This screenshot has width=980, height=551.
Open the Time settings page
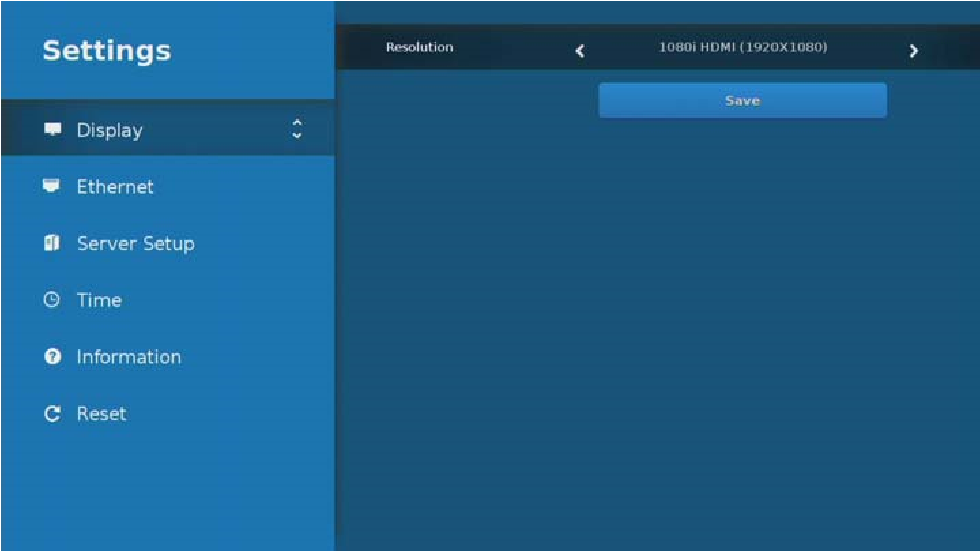click(99, 300)
